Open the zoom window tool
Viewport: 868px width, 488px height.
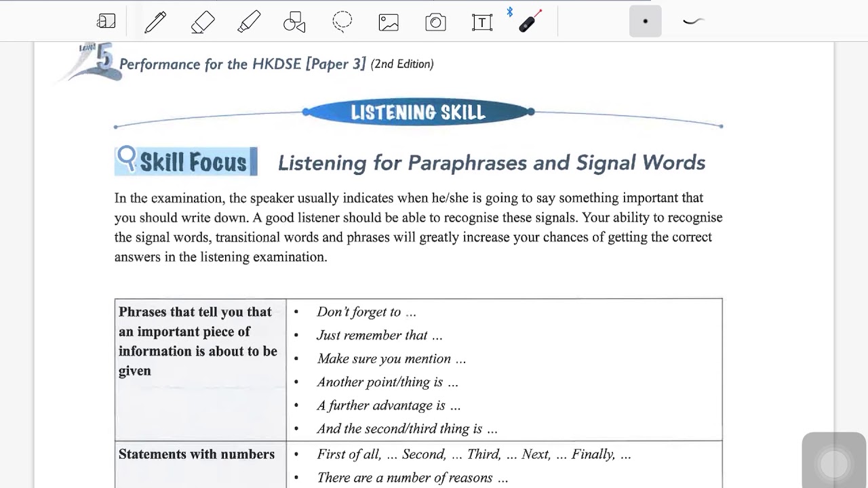106,22
